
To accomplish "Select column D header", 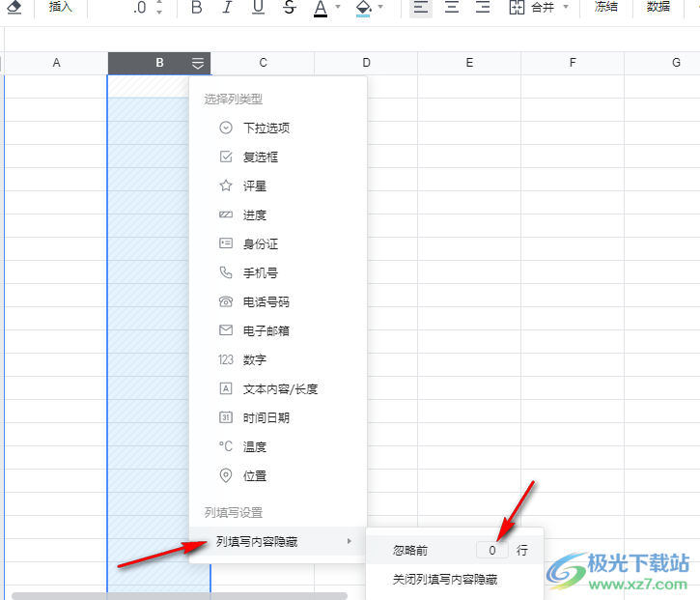I will pyautogui.click(x=366, y=63).
